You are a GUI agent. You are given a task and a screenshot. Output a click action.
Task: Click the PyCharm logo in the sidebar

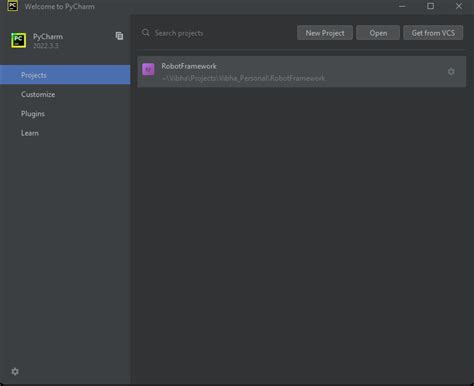point(18,40)
